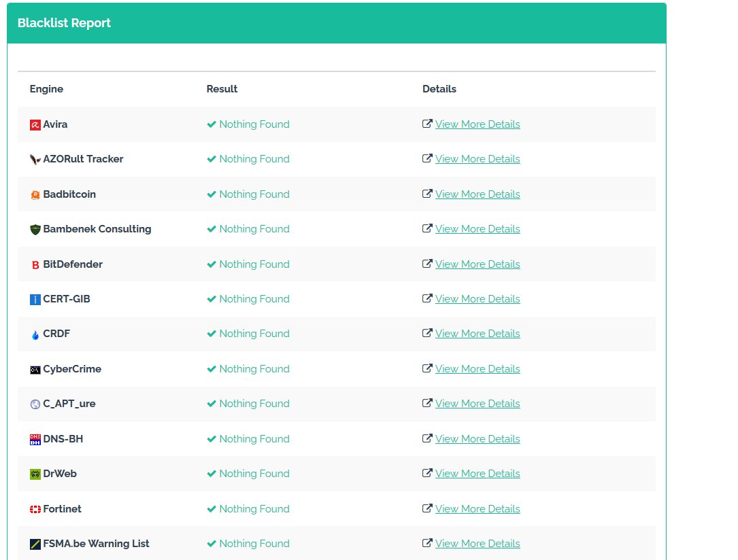Click the C_APT_ure globe icon

click(35, 404)
